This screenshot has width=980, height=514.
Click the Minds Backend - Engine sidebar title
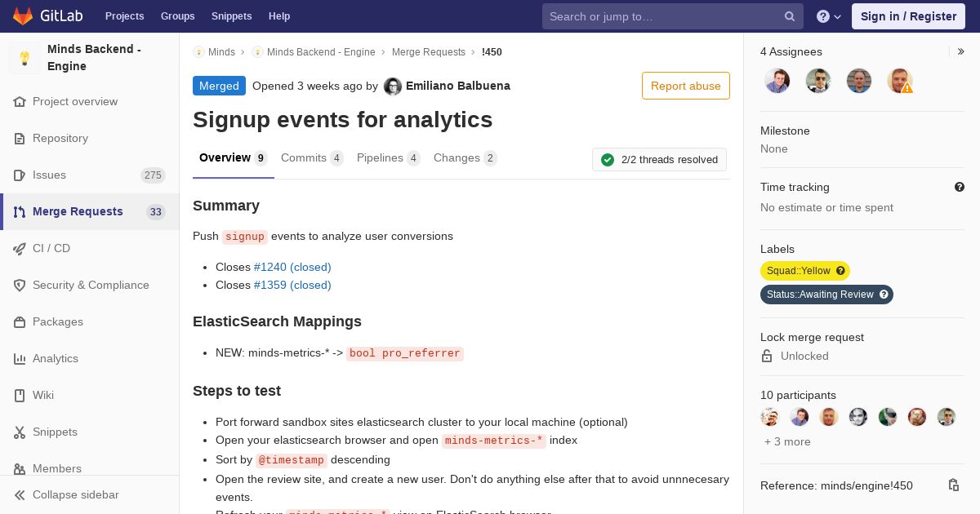(x=94, y=58)
